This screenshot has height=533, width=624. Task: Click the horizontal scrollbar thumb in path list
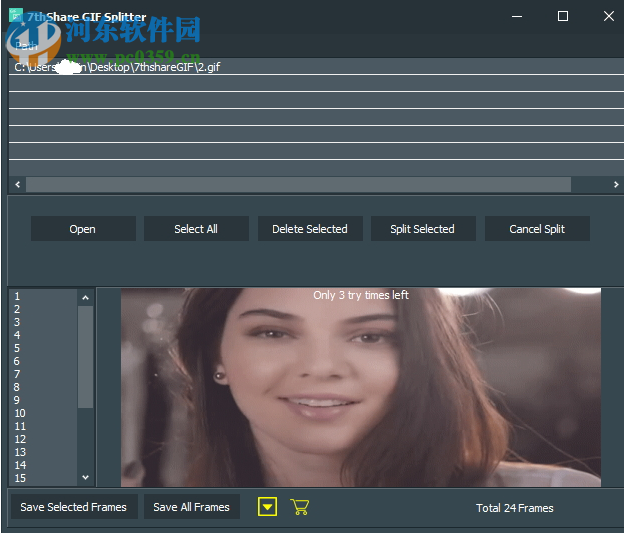[298, 184]
